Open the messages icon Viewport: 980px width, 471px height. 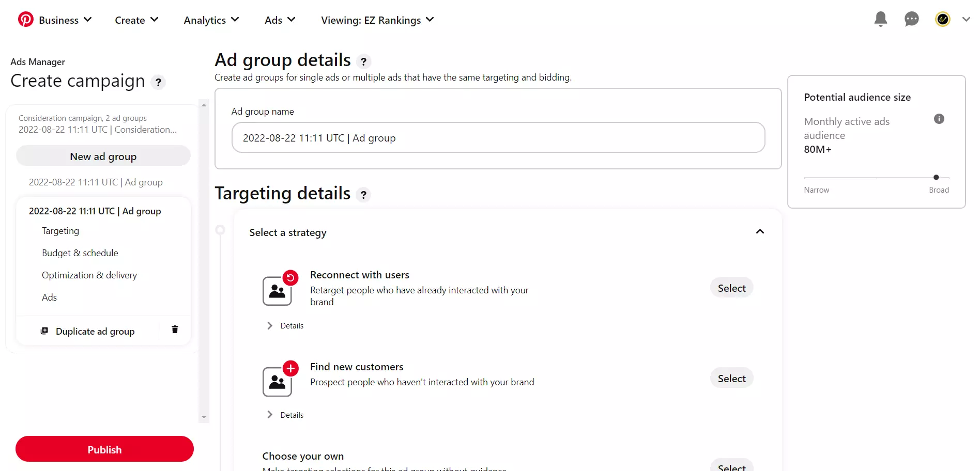[911, 19]
